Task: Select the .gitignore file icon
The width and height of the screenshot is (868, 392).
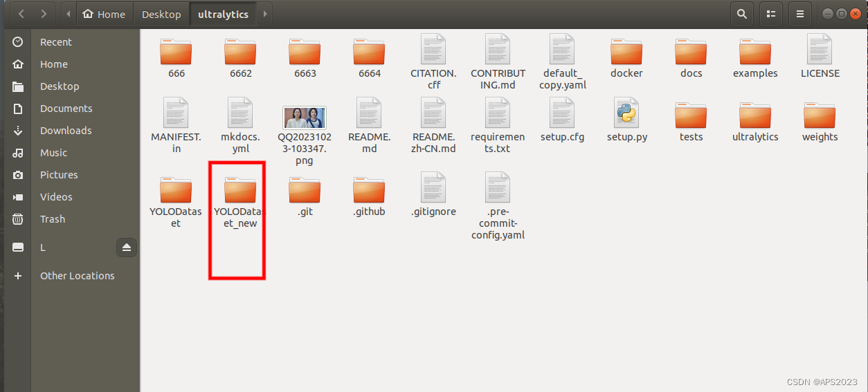Action: [433, 187]
